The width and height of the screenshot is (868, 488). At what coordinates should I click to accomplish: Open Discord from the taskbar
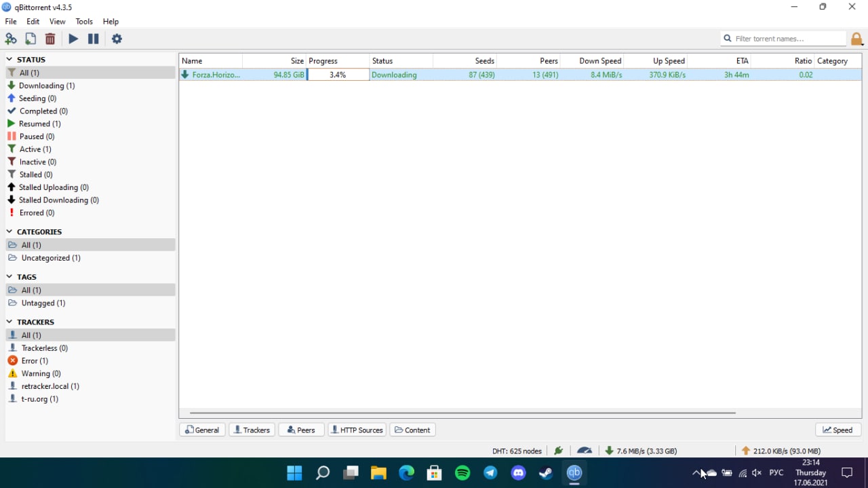tap(519, 473)
